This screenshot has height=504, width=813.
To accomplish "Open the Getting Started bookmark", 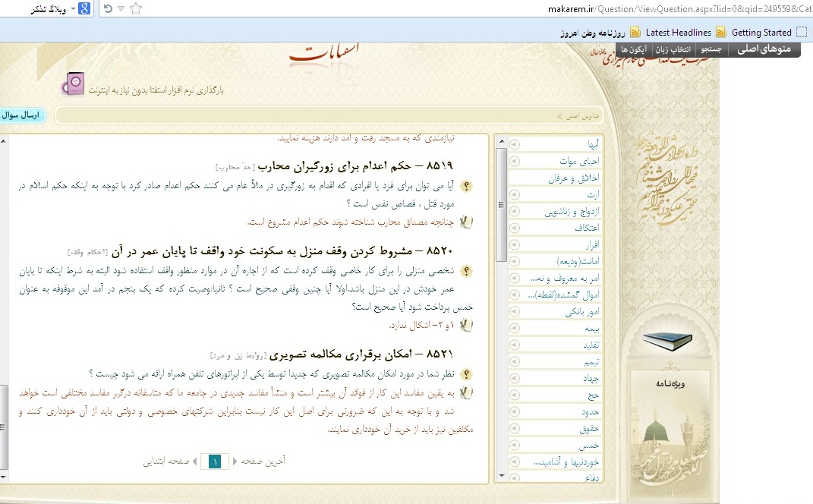I will coord(761,32).
